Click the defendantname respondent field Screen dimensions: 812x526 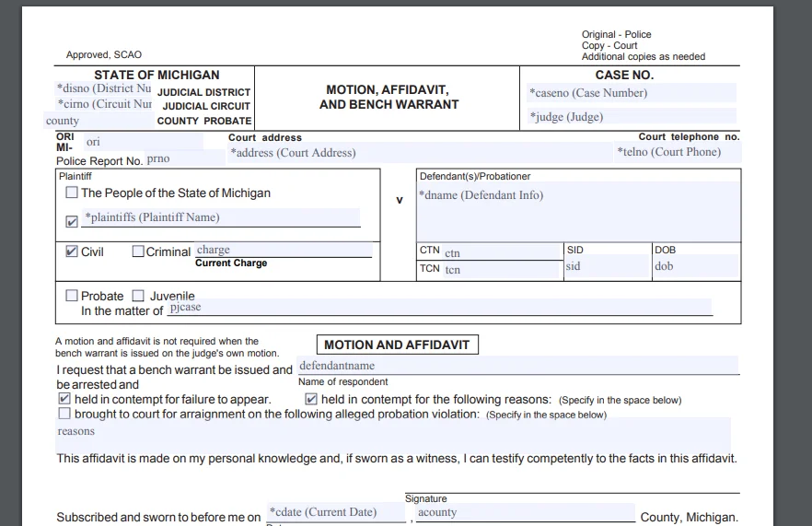[517, 365]
